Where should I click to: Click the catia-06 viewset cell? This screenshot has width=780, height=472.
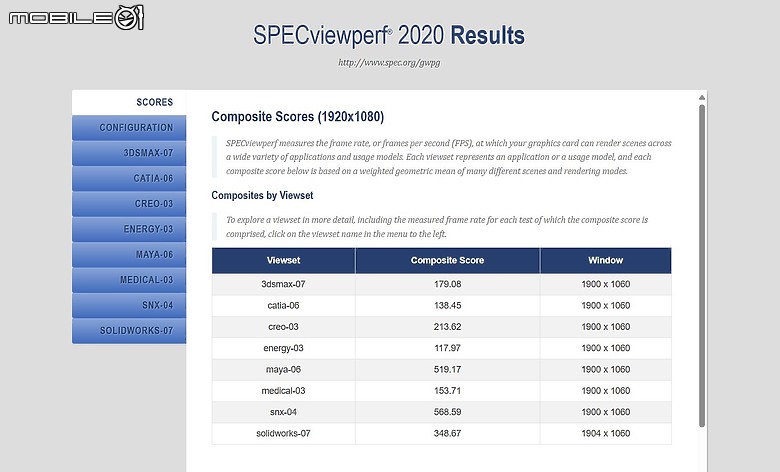pyautogui.click(x=284, y=306)
